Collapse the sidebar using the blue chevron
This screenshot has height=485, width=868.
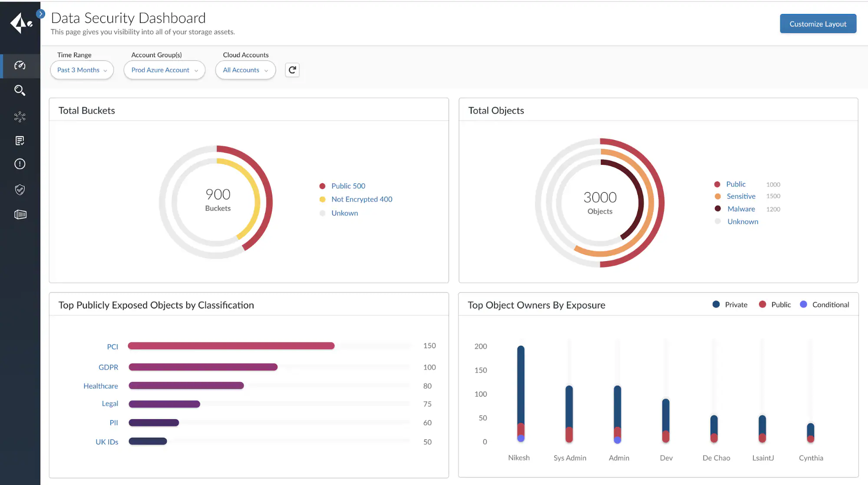tap(40, 13)
